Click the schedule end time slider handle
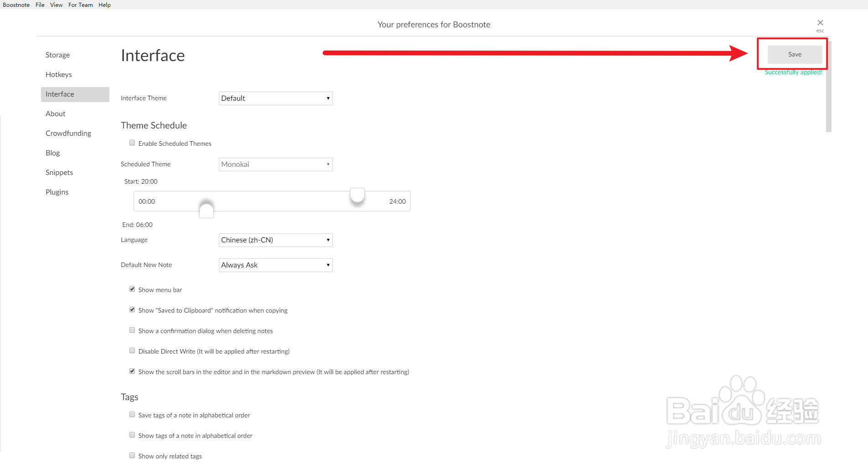The width and height of the screenshot is (868, 468). [x=207, y=211]
